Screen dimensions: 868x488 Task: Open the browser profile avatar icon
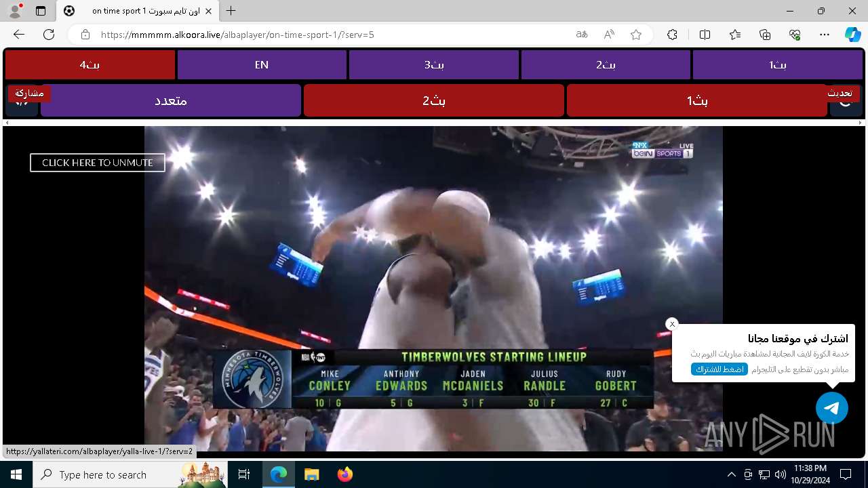point(15,11)
